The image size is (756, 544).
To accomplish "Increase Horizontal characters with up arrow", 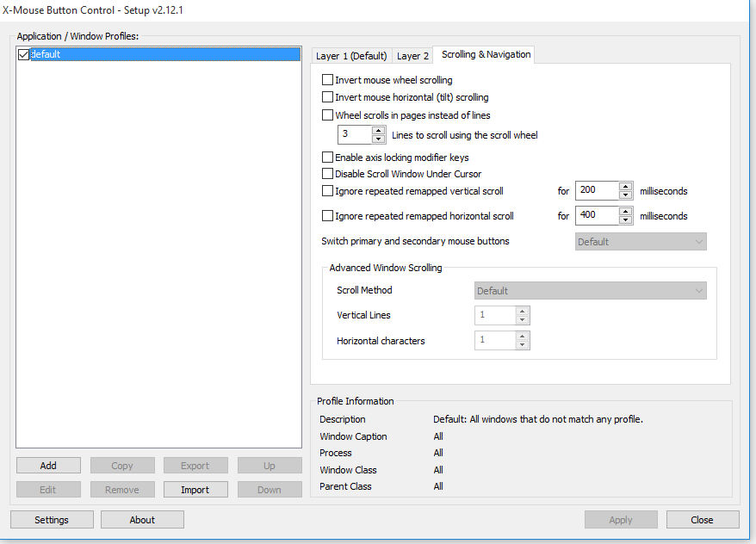I will pos(523,337).
